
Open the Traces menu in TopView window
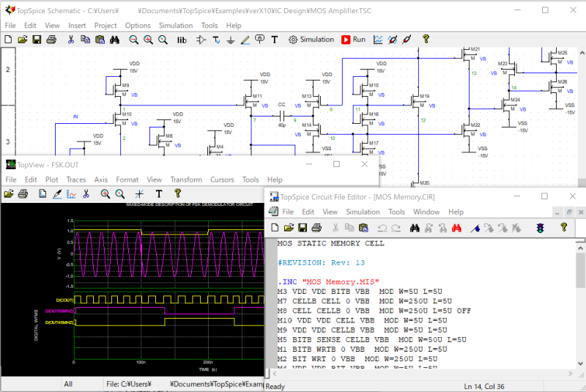[76, 180]
